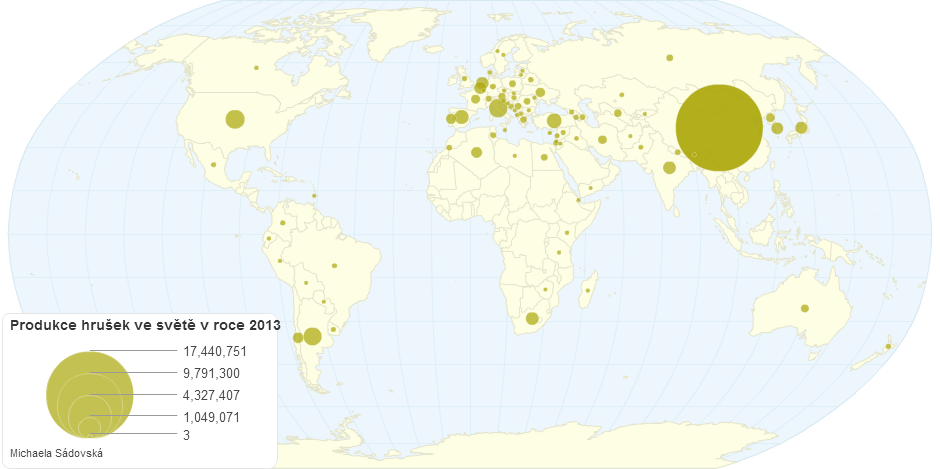Select the 1,049,071 legend label
Image resolution: width=940 pixels, height=469 pixels.
pyautogui.click(x=212, y=417)
